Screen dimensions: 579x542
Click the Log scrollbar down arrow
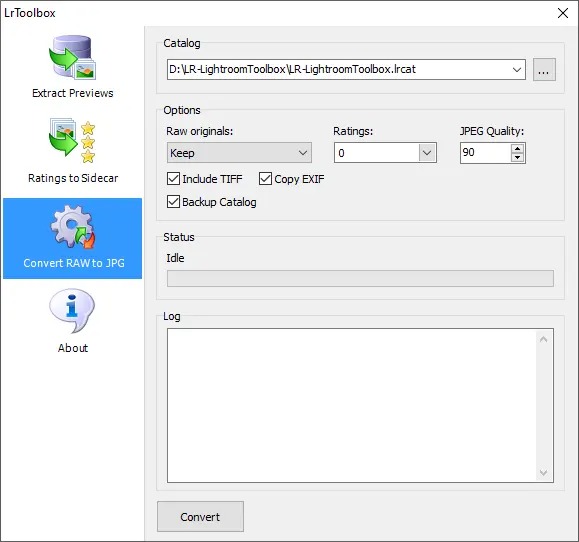click(x=543, y=472)
